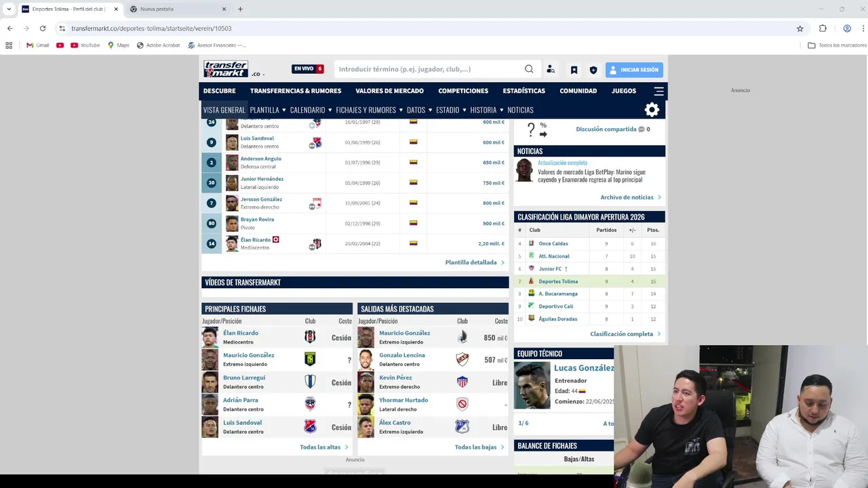Click Atl. Nacional crest in standings
The image size is (868, 488).
pyautogui.click(x=532, y=256)
